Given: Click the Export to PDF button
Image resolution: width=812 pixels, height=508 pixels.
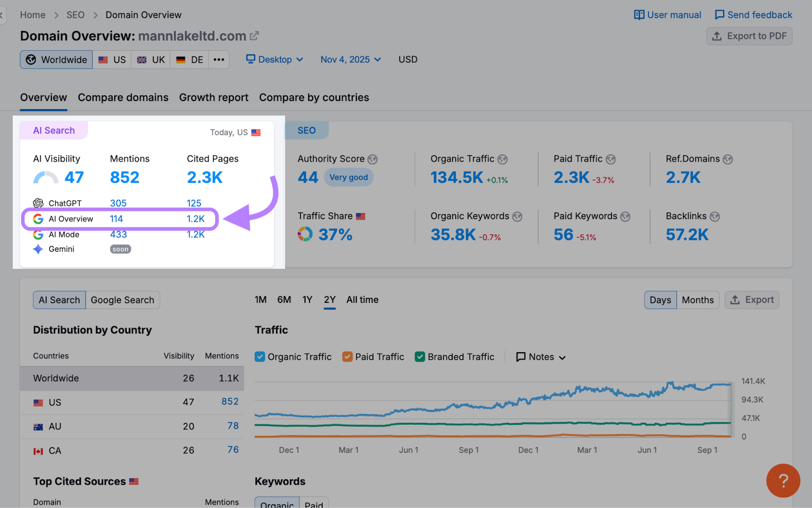Looking at the screenshot, I should (749, 36).
